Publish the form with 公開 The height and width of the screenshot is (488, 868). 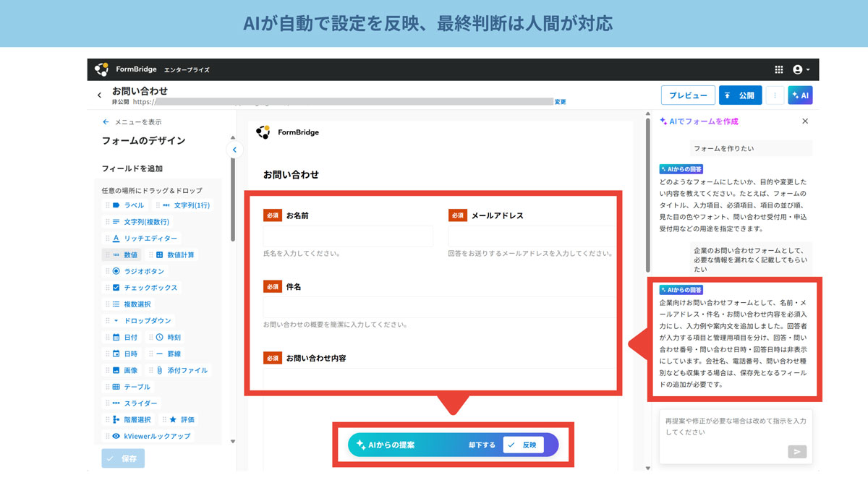click(x=740, y=95)
